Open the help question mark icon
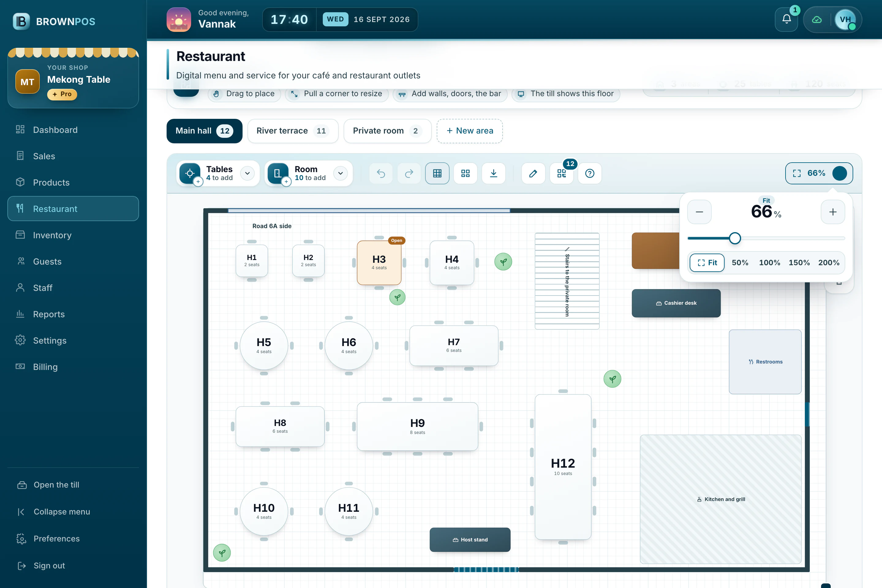Viewport: 882px width, 588px height. click(590, 173)
